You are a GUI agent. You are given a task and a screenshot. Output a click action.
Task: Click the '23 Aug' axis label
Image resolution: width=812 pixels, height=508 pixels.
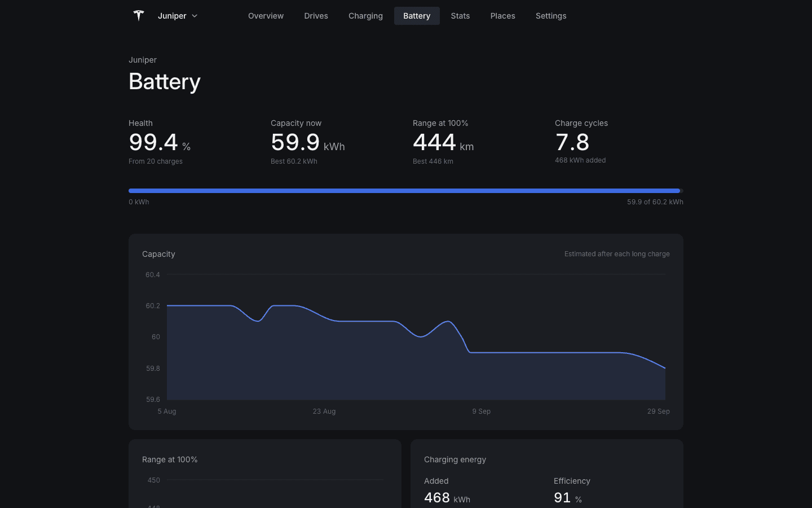click(x=324, y=411)
